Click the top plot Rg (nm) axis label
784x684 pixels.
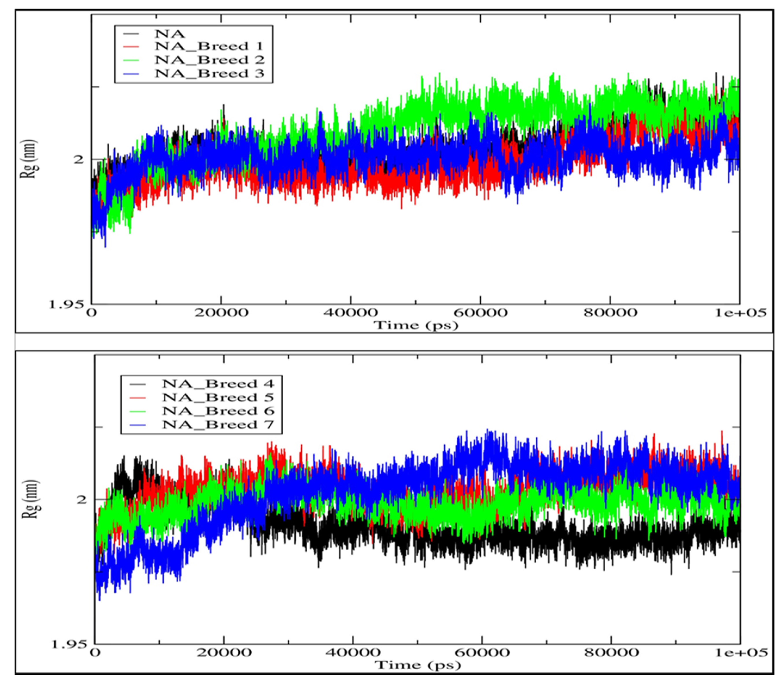click(x=29, y=159)
